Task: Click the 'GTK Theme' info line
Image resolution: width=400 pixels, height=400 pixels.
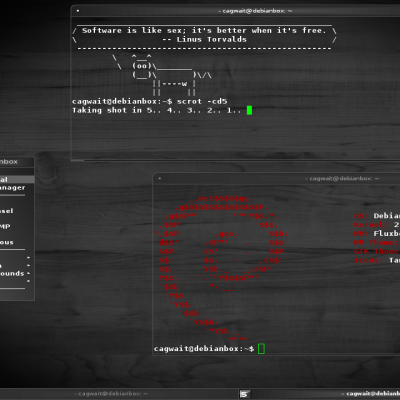Action: tap(377, 251)
